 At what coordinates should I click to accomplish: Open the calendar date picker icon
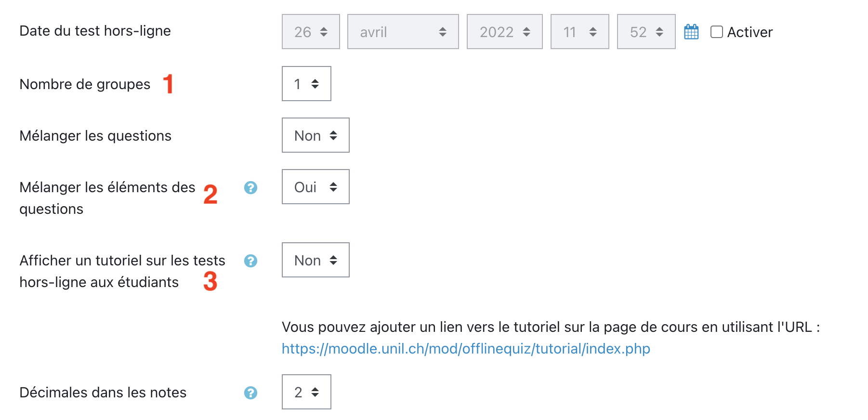[x=691, y=32]
